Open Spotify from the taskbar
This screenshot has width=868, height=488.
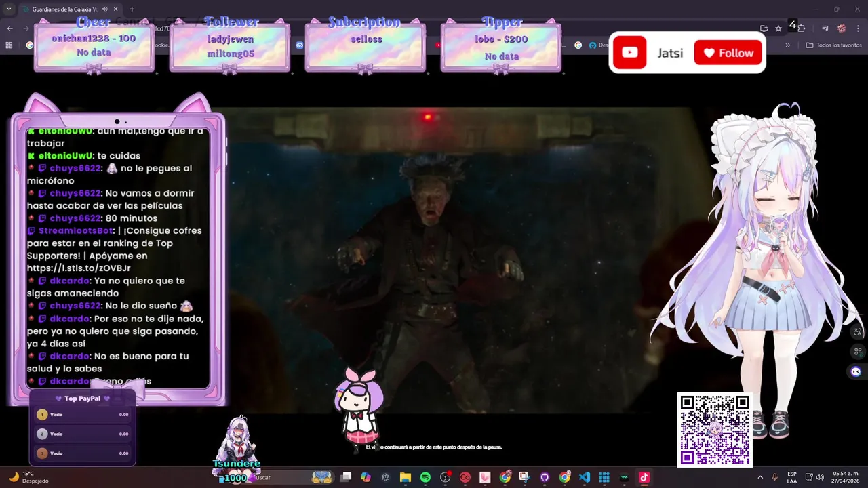(x=425, y=477)
